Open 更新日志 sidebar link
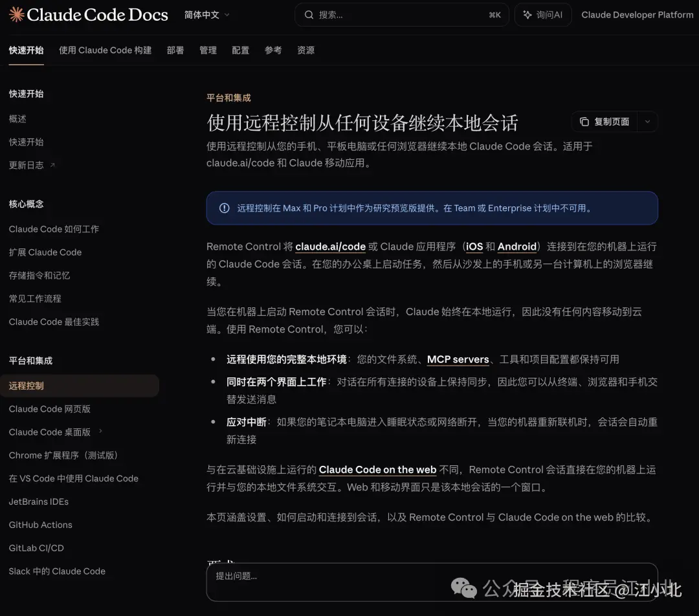The height and width of the screenshot is (616, 699). click(x=27, y=166)
